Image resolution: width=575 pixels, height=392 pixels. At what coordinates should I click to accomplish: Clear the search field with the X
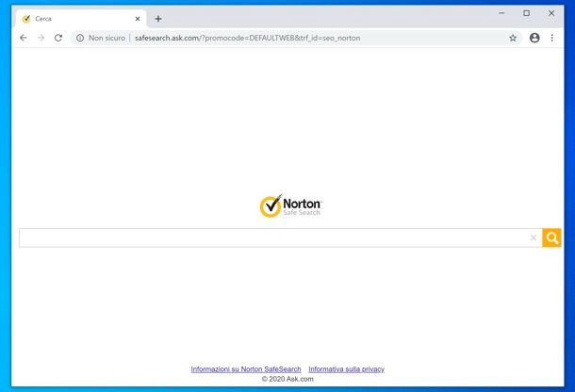click(x=534, y=237)
